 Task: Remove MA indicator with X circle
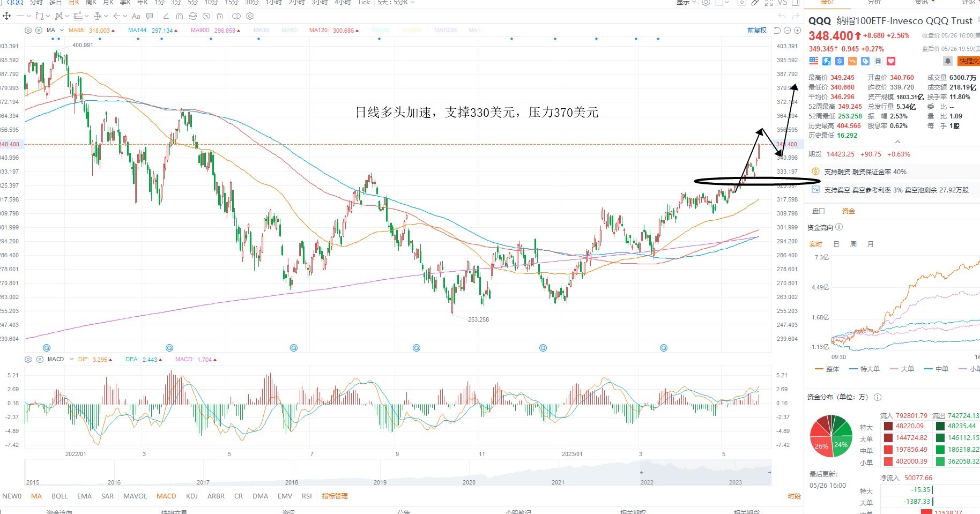(39, 31)
